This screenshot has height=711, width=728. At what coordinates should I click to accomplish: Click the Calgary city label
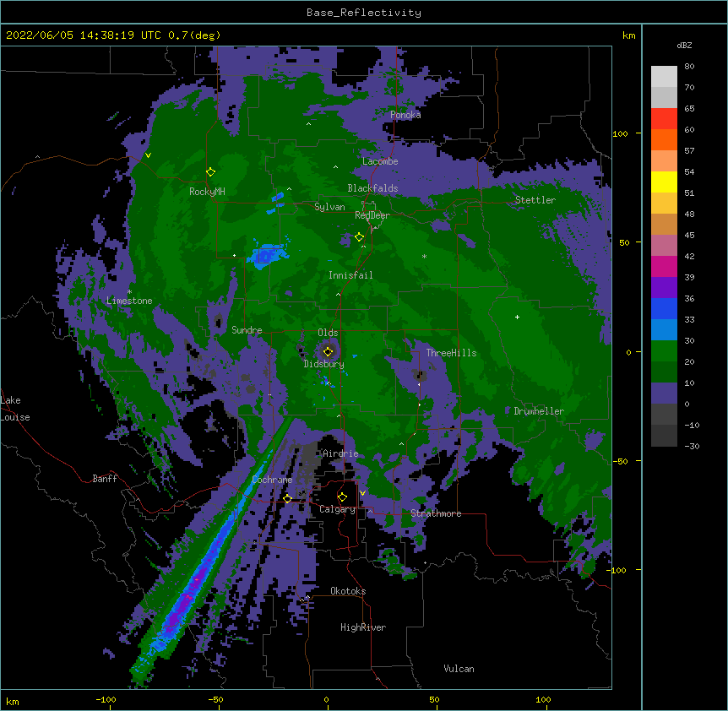point(338,509)
